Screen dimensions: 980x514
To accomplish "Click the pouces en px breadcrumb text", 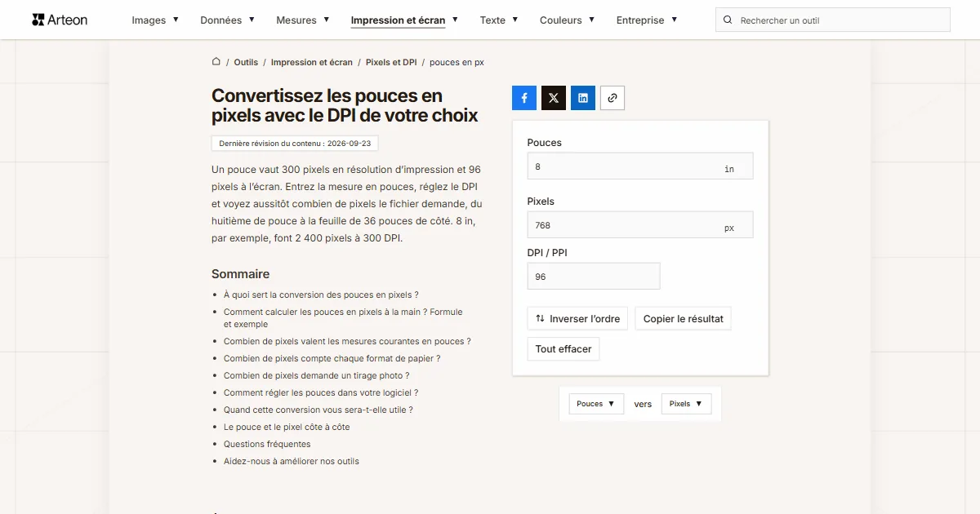I will point(457,62).
